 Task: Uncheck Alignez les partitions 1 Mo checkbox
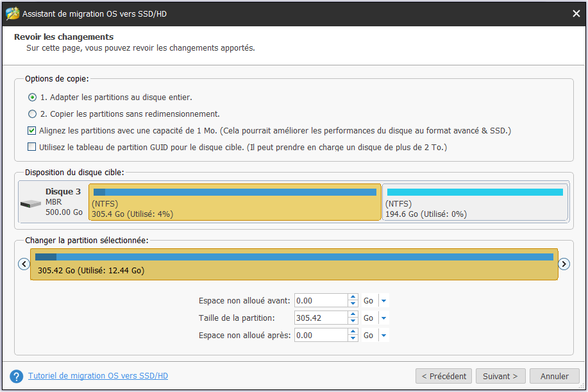tap(32, 130)
